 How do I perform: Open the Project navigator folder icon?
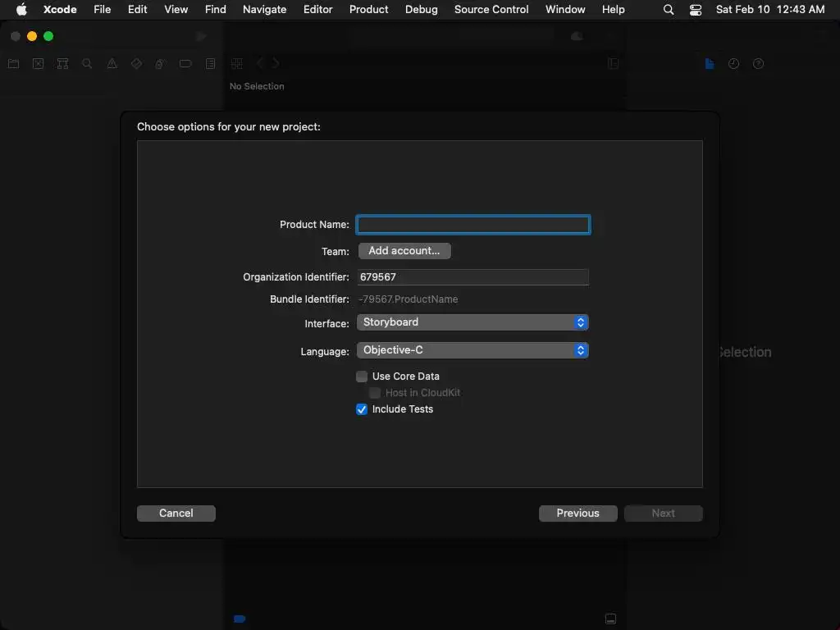tap(13, 64)
